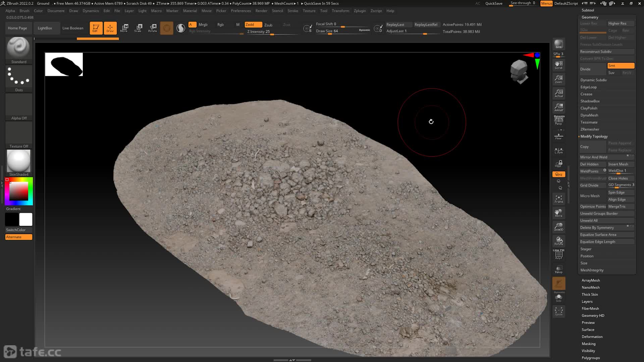Expand the Masking subpalette
This screenshot has height=362, width=644.
pyautogui.click(x=589, y=344)
